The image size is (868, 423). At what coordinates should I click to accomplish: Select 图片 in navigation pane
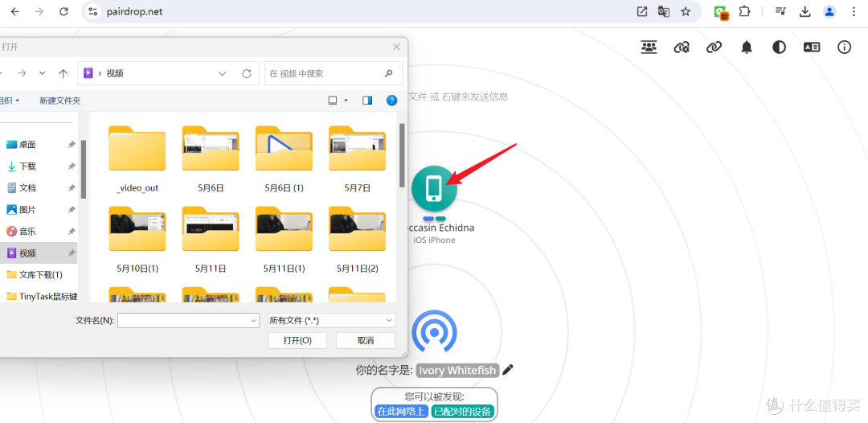40,210
